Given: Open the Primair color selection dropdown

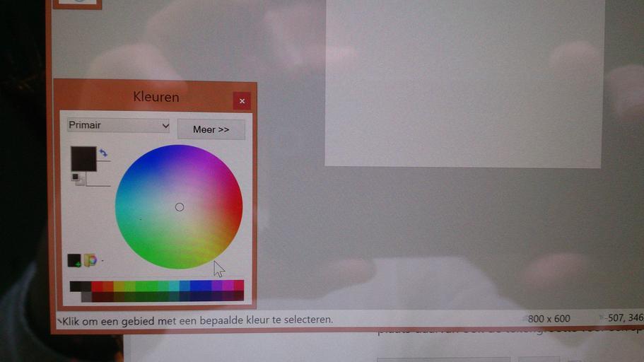Looking at the screenshot, I should click(119, 126).
